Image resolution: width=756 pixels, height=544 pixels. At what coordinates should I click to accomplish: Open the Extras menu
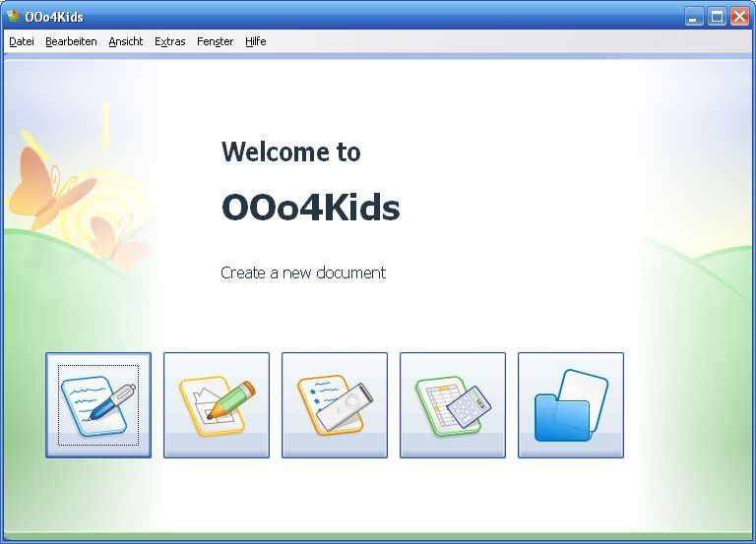(169, 42)
